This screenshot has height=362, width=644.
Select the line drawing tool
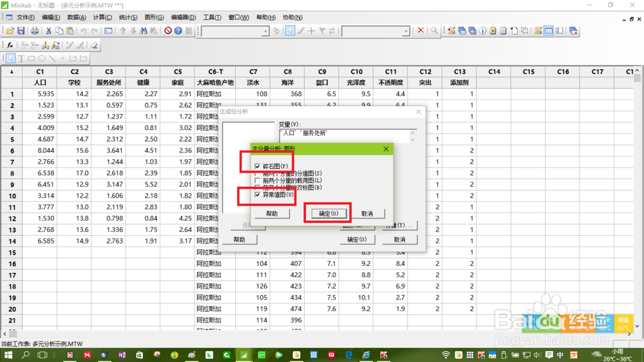[x=52, y=59]
